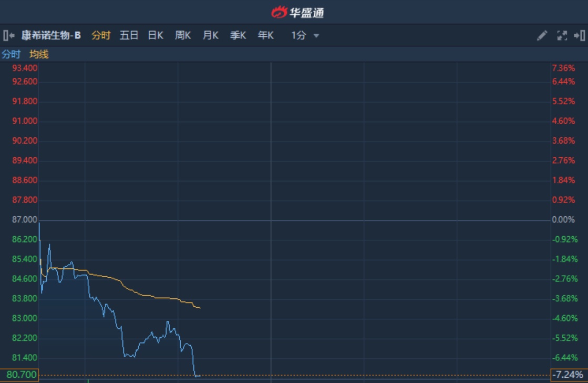Select the 分时 timeframe tab
588x383 pixels.
click(101, 36)
